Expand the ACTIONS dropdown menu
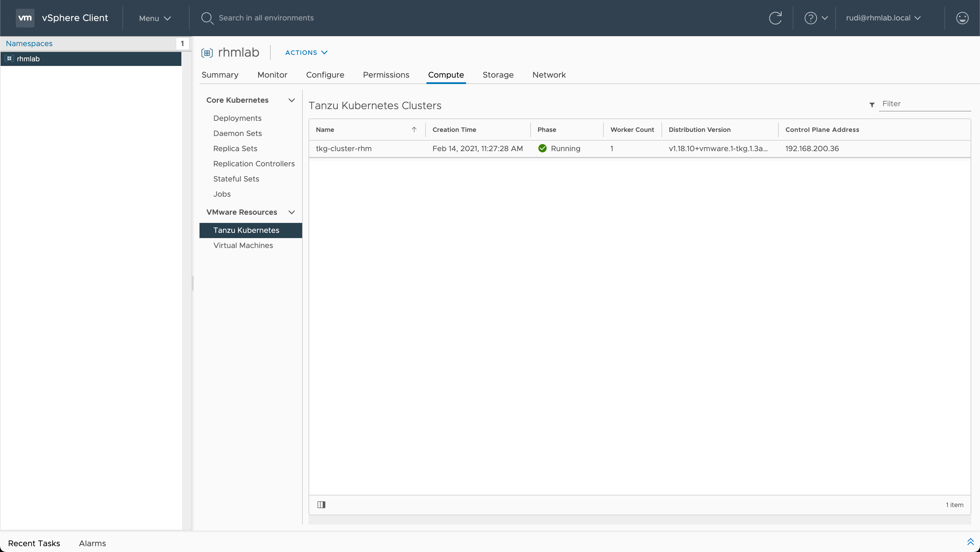 [306, 53]
